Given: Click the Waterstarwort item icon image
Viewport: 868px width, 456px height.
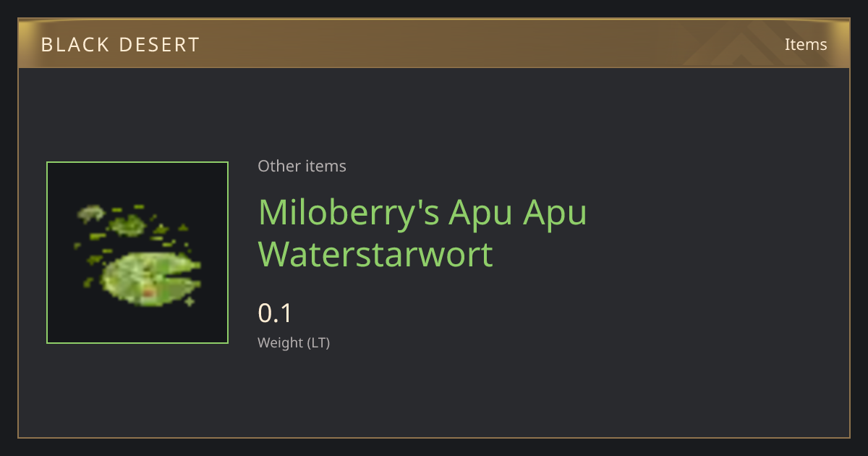Looking at the screenshot, I should pyautogui.click(x=137, y=253).
